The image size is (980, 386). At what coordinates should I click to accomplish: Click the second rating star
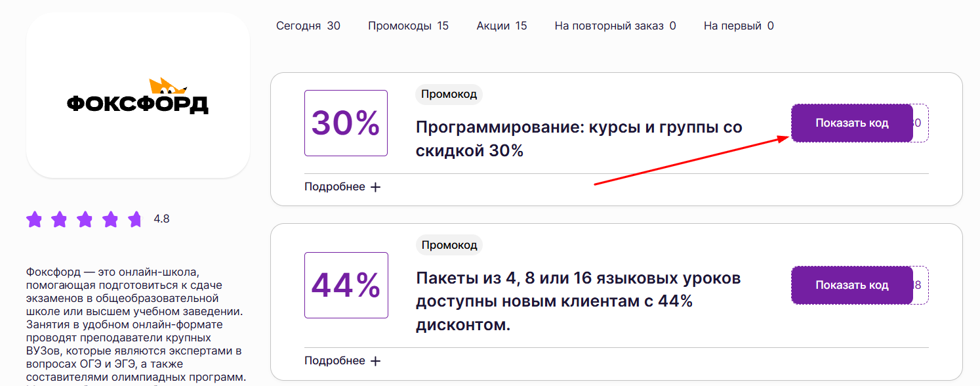60,219
